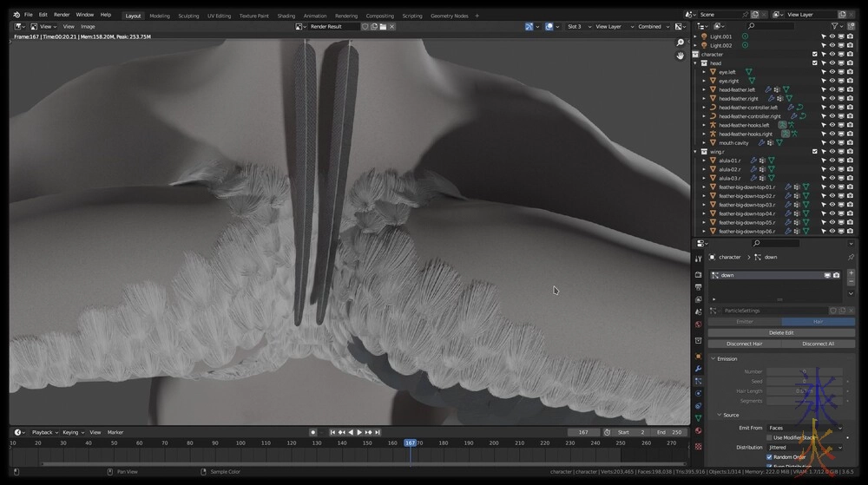Add a new particle system slot

(x=851, y=273)
